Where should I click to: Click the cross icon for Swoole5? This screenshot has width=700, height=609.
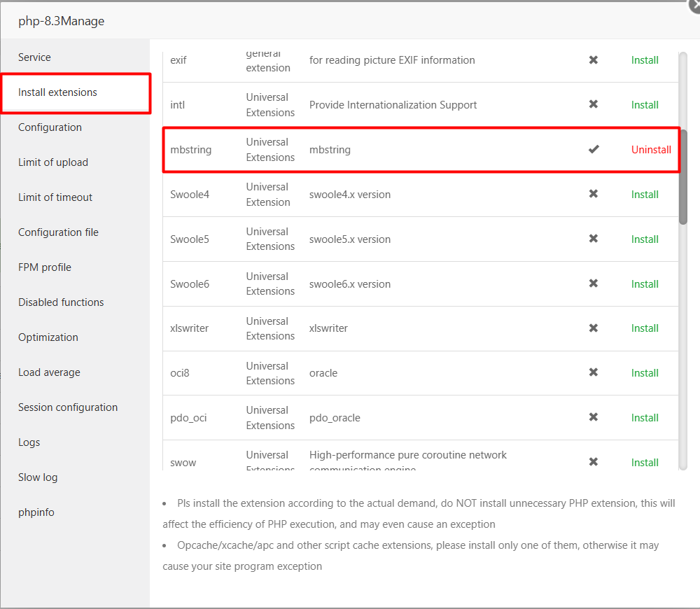[593, 239]
